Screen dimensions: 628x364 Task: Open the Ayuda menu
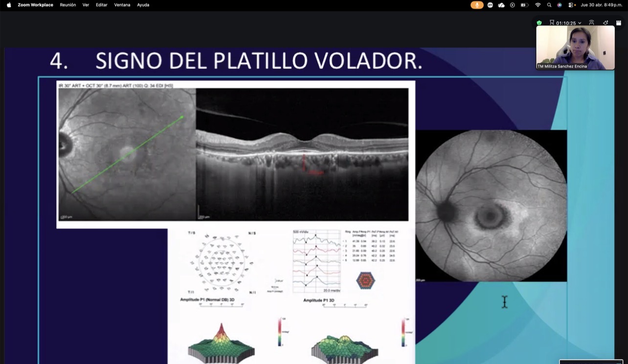tap(143, 5)
